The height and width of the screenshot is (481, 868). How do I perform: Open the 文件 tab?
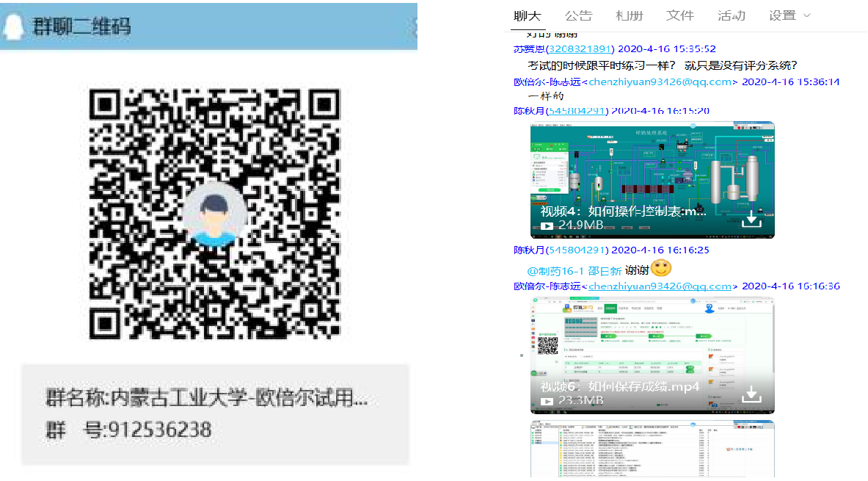point(680,16)
